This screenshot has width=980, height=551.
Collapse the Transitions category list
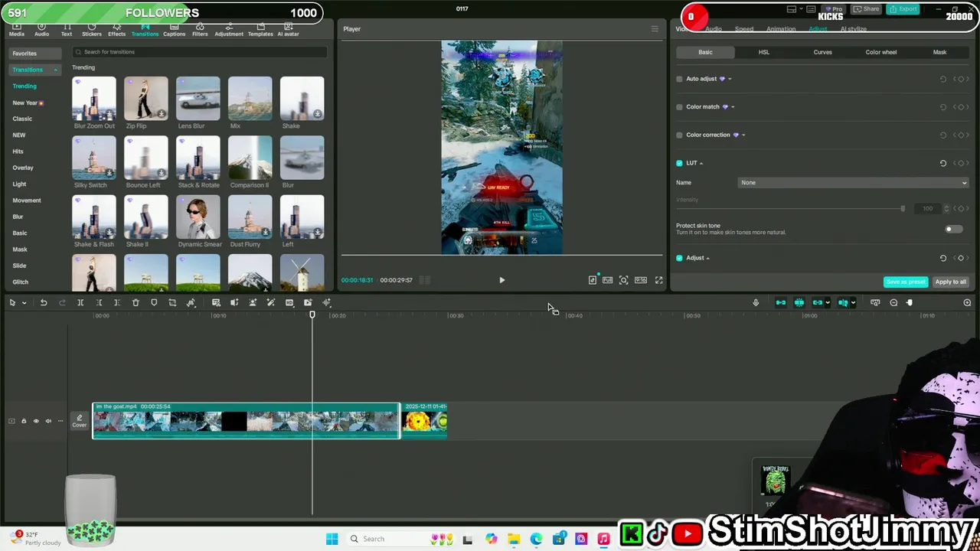(55, 70)
